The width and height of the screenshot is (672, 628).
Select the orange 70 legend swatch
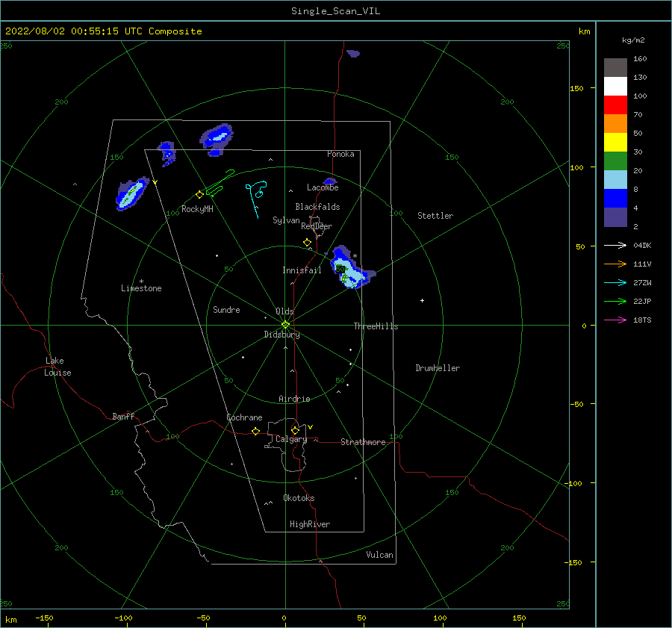(x=615, y=123)
